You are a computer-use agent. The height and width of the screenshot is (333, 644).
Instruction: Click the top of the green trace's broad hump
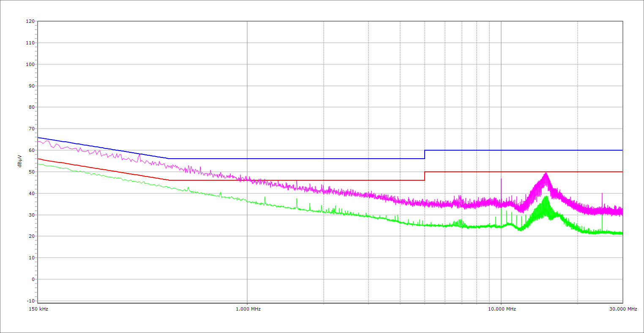tap(546, 197)
